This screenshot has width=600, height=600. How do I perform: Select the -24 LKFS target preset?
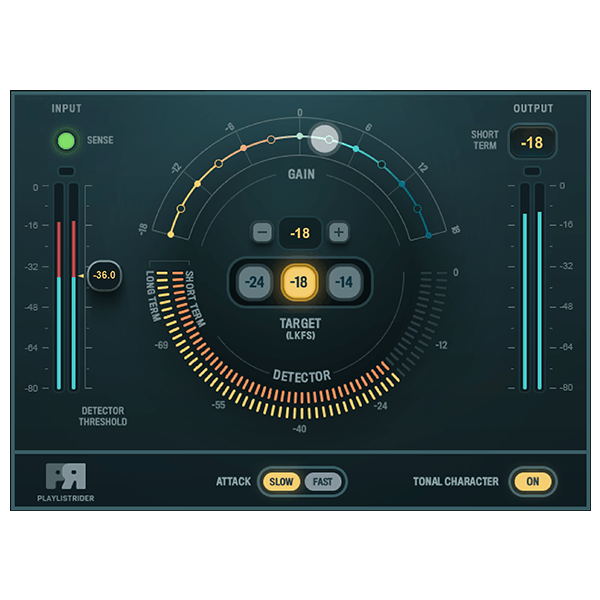[256, 282]
